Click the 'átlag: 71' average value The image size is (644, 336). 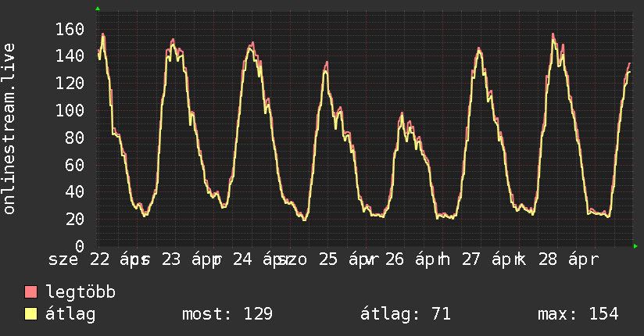click(406, 314)
